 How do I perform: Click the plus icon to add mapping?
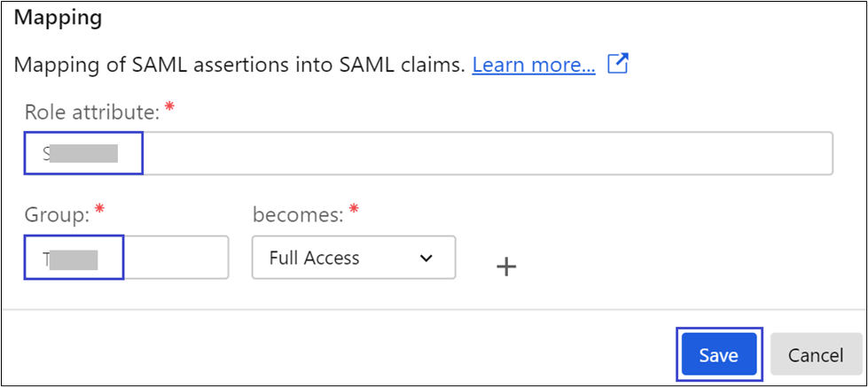pos(505,267)
